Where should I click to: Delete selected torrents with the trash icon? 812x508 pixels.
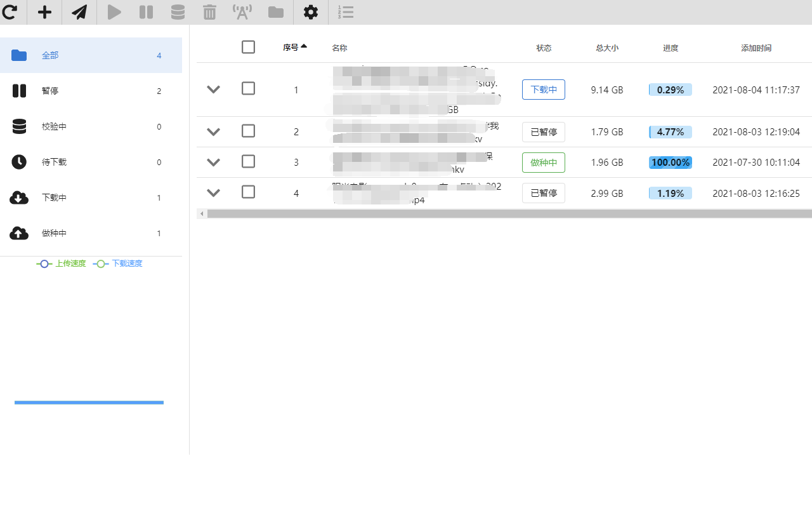click(209, 11)
